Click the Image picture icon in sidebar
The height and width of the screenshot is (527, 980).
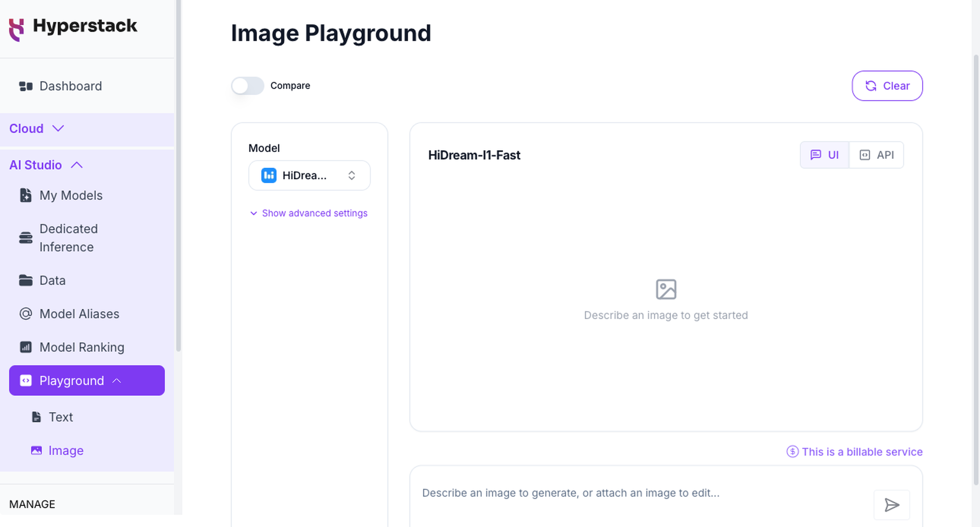(36, 450)
